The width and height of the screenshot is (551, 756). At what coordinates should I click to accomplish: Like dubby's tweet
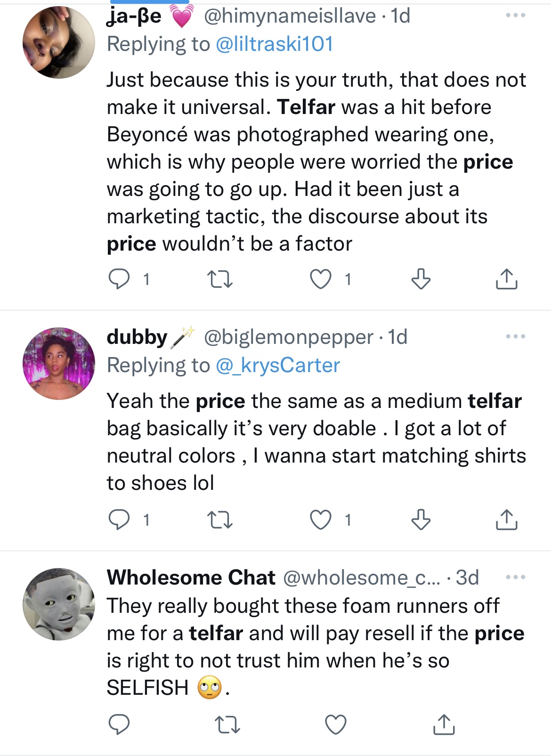(321, 520)
